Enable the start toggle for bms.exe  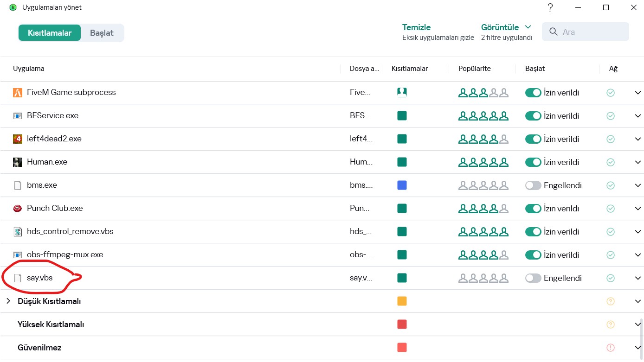(x=533, y=185)
